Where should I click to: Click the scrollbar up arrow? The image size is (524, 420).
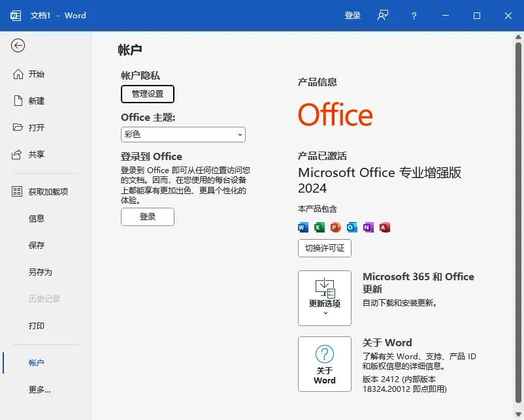click(x=518, y=37)
